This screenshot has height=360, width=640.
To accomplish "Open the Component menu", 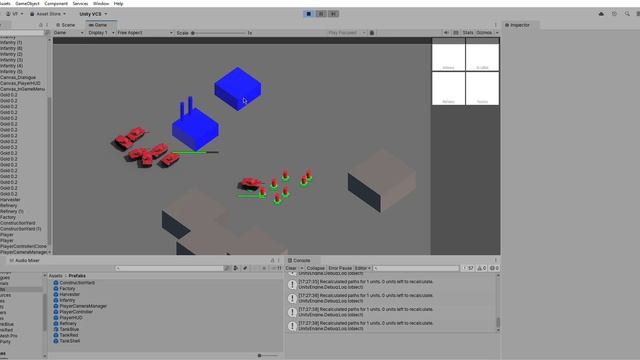I will coord(56,3).
